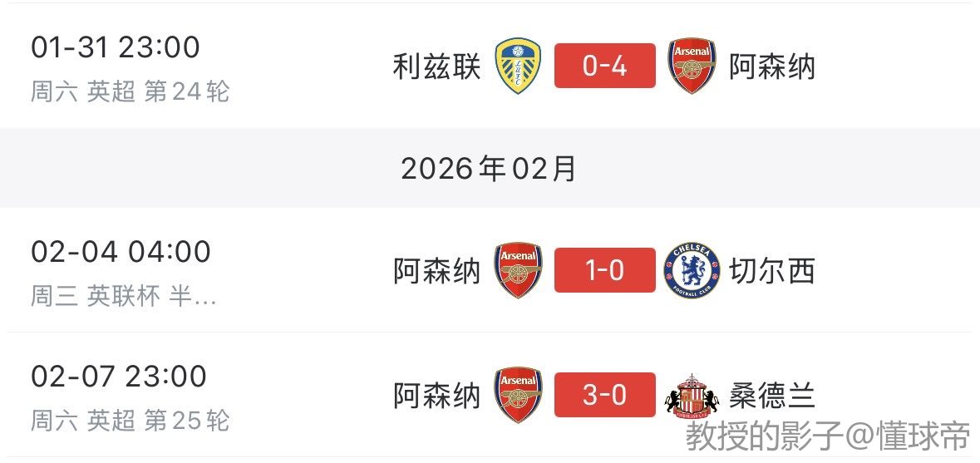Click the Leeds United club crest

click(x=519, y=66)
